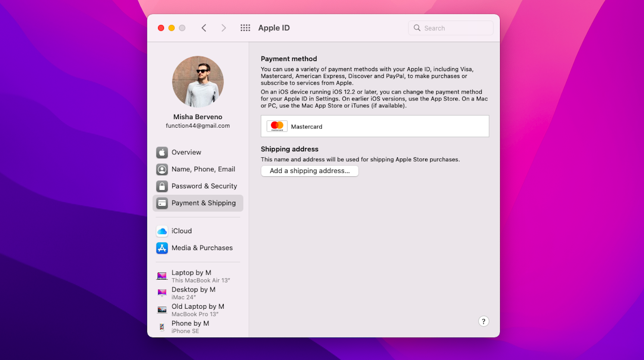The image size is (644, 360).
Task: Click the Overview Apple logo icon
Action: 162,153
